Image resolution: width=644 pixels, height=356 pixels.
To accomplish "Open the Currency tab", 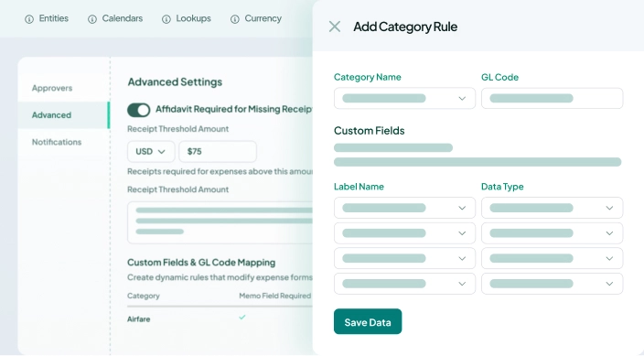I will pos(263,18).
